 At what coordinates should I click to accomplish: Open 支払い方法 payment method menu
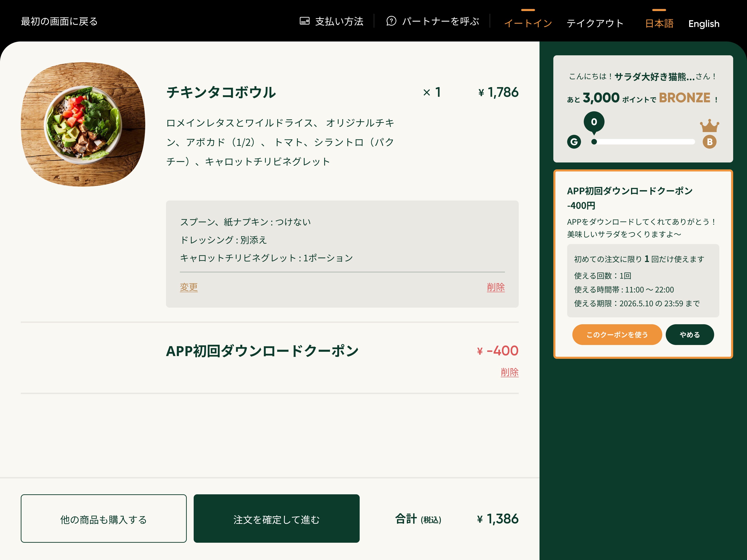331,21
